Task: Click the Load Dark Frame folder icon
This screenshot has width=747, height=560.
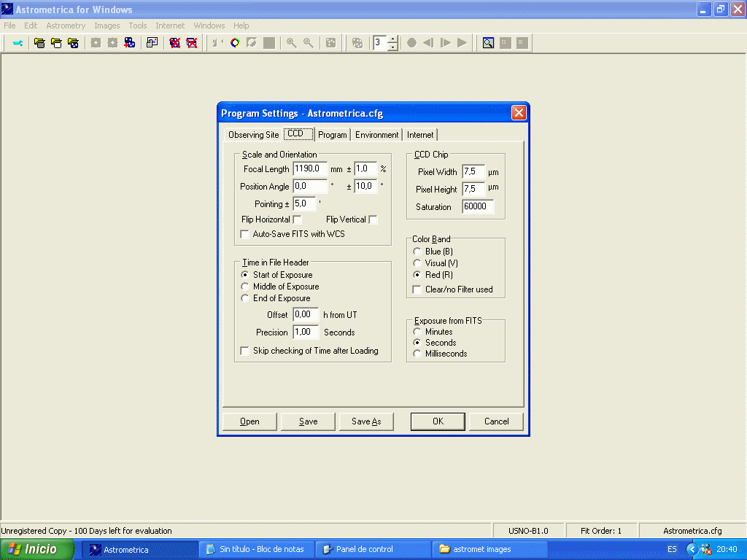Action: tap(56, 43)
